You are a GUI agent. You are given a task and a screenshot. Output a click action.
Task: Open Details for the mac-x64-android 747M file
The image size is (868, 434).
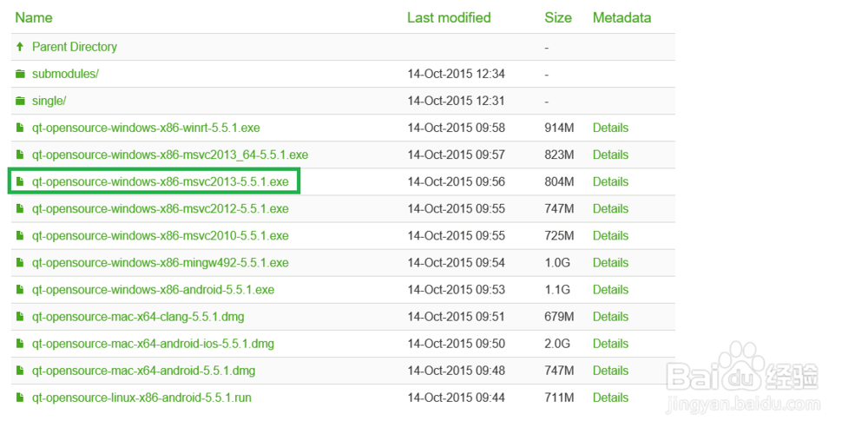tap(610, 371)
